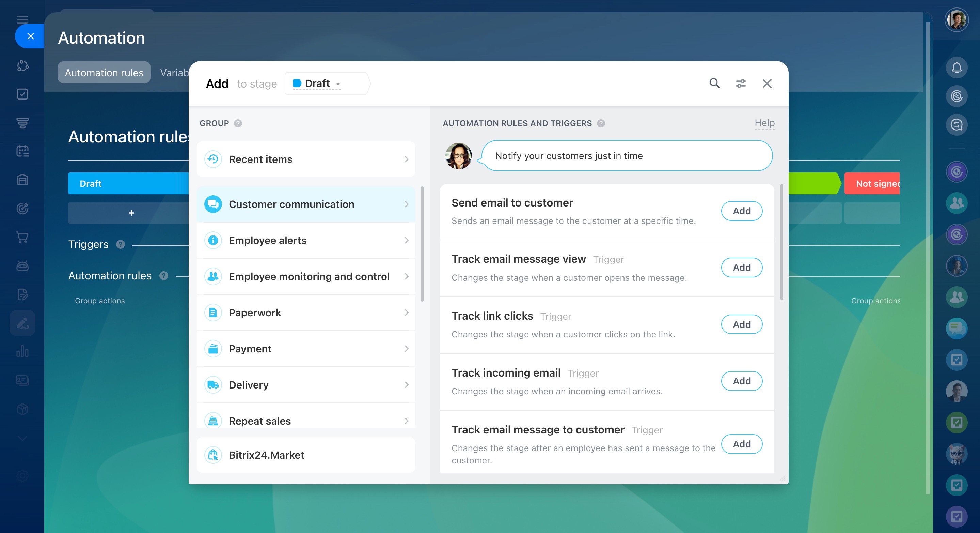Expand the Employee alerts chevron

click(406, 240)
